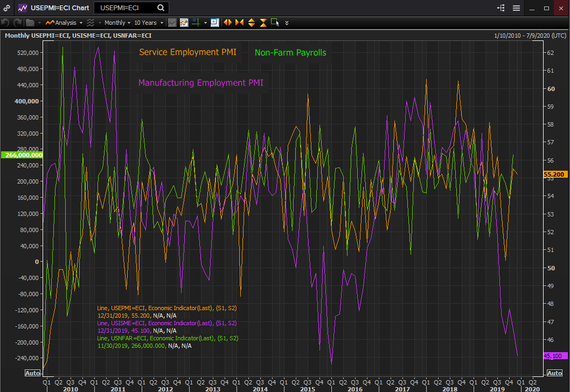Expand the chart horizontally with the orange arrows

227,23
